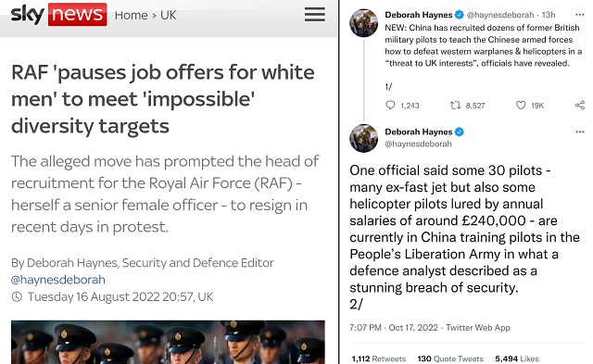View the 1,112 Retweets list
Screen dimensions: 593x364
pyautogui.click(x=379, y=358)
